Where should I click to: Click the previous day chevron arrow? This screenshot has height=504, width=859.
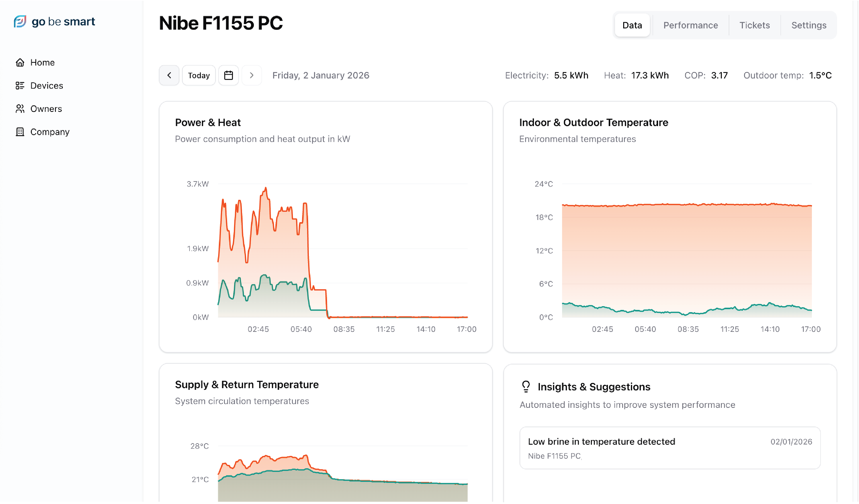coord(169,75)
